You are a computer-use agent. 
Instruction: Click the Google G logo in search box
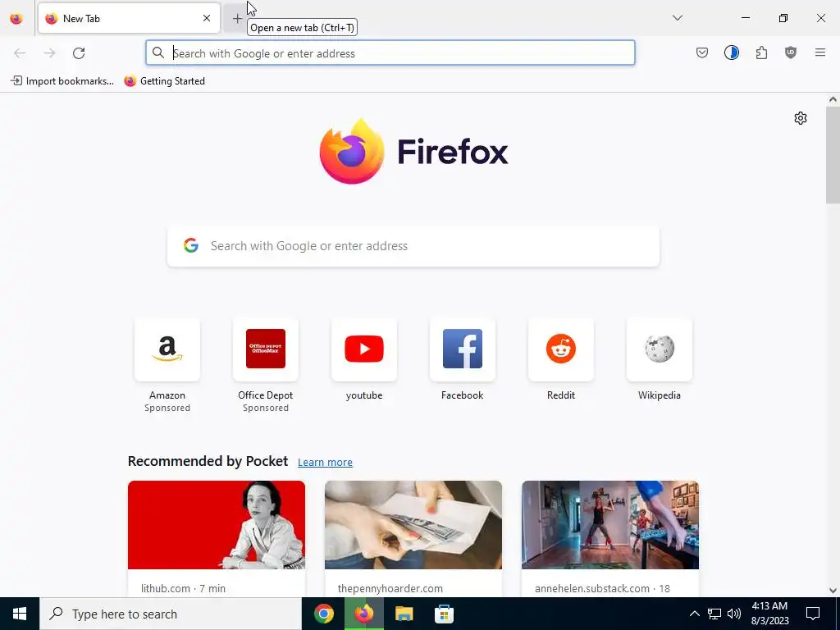click(191, 246)
